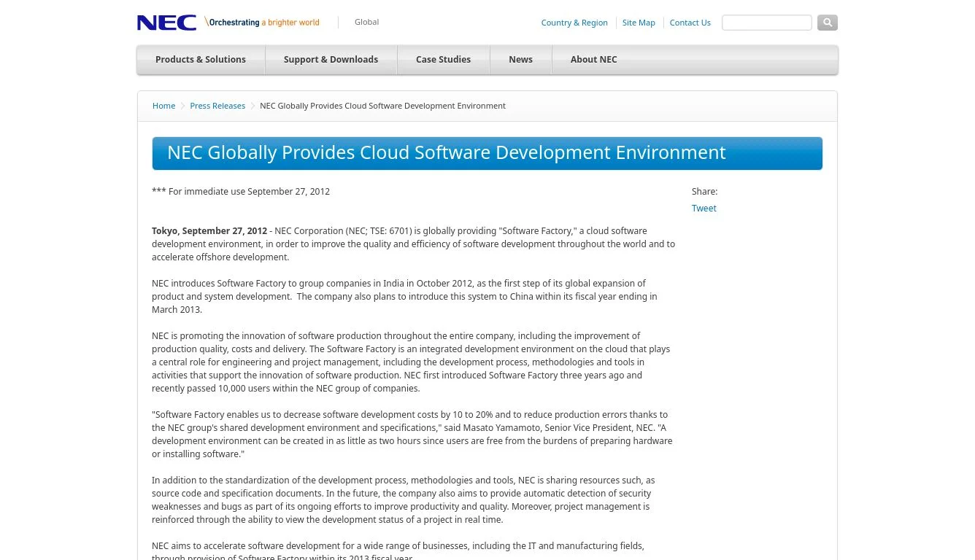Go to Home via the breadcrumb

(163, 106)
